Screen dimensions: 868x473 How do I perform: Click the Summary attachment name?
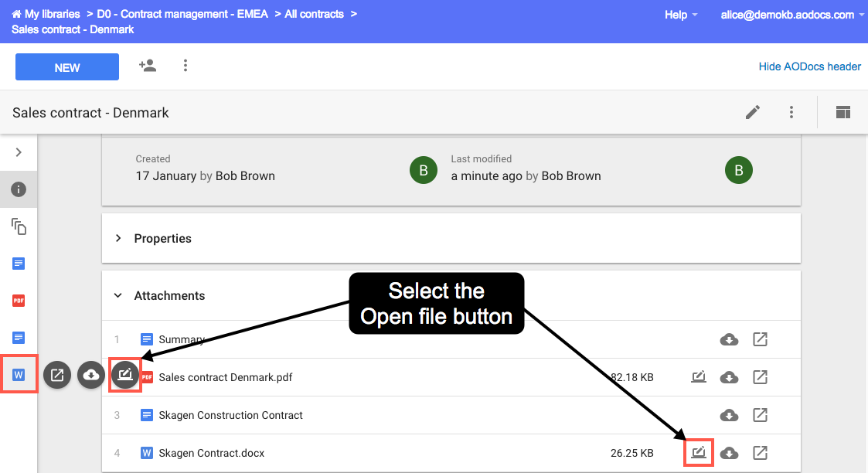tap(182, 339)
